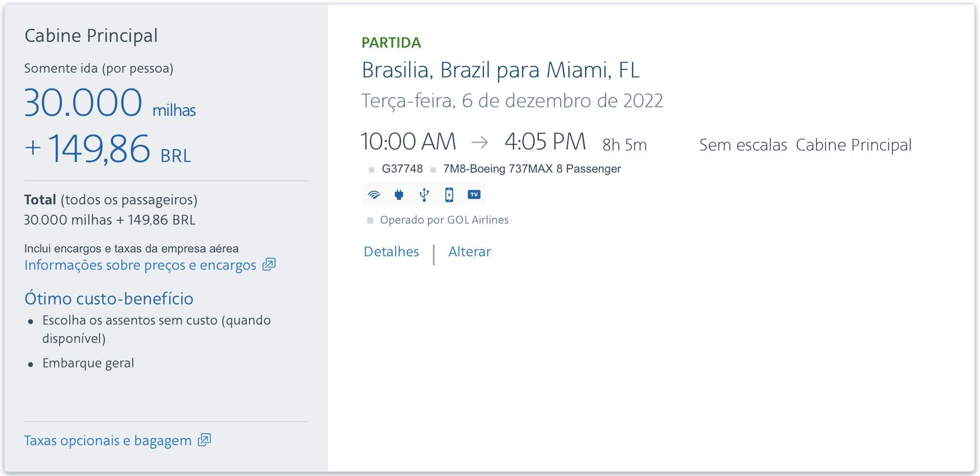Click the 4:05 PM arrival time
Image resolution: width=980 pixels, height=476 pixels.
point(545,142)
